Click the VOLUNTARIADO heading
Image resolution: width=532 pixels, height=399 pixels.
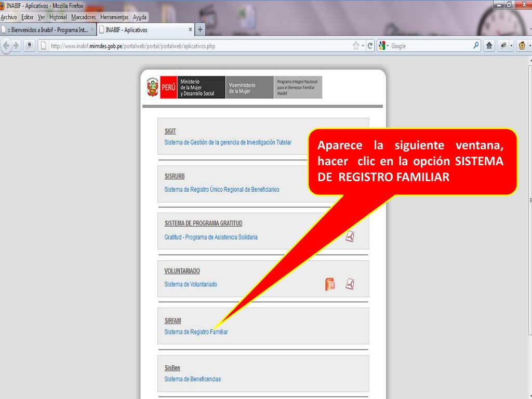[182, 271]
